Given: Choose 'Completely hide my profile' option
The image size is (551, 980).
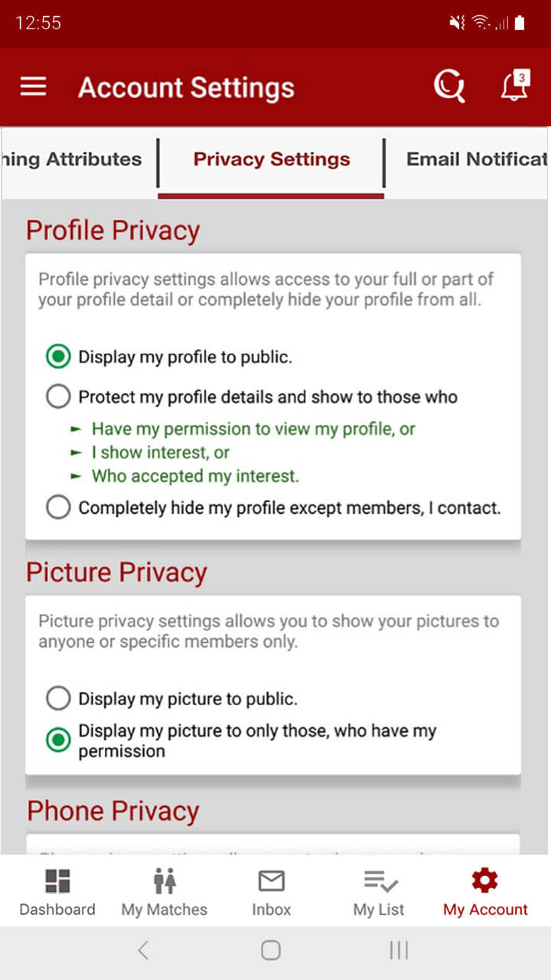Looking at the screenshot, I should tap(58, 507).
